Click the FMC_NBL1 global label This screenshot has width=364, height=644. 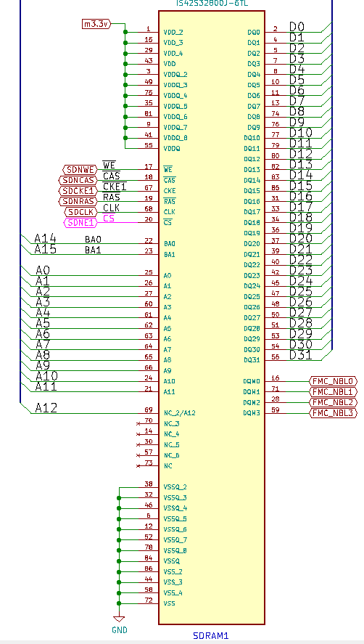tap(333, 392)
